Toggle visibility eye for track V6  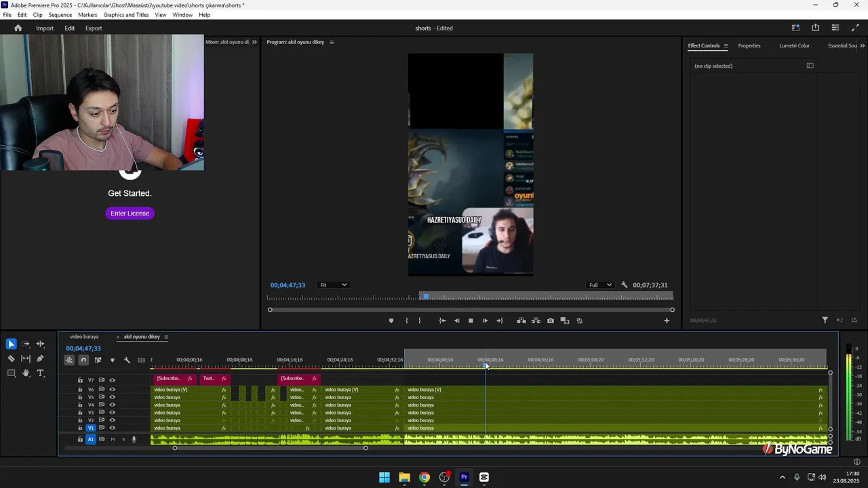click(113, 390)
